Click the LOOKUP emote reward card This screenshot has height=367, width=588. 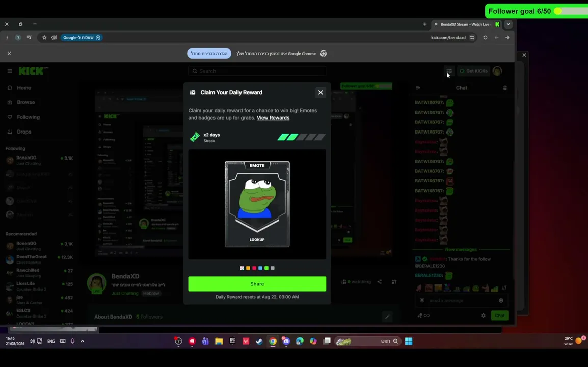click(x=257, y=204)
